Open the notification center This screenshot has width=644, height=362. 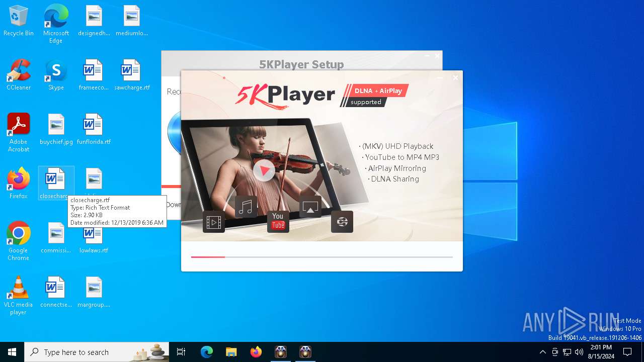pos(627,352)
